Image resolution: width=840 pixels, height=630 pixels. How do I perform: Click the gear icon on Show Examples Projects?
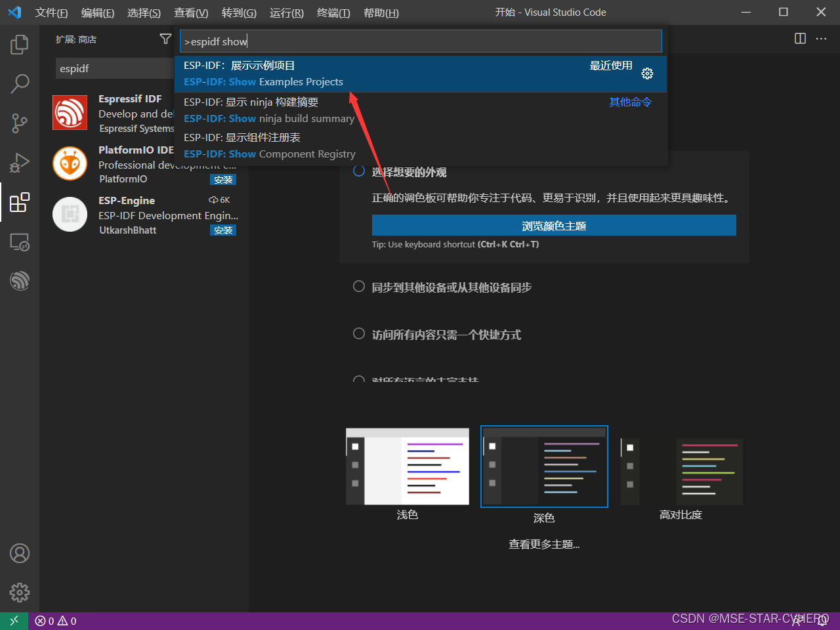coord(647,73)
